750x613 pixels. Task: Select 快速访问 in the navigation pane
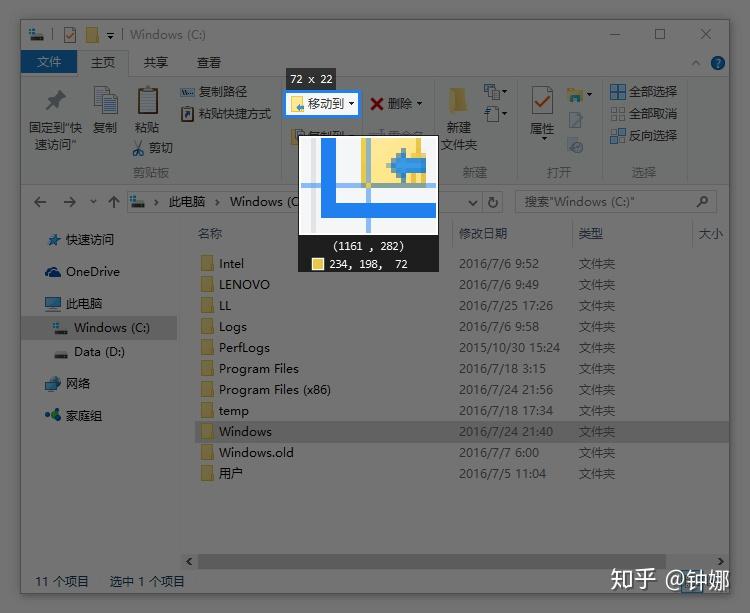81,240
